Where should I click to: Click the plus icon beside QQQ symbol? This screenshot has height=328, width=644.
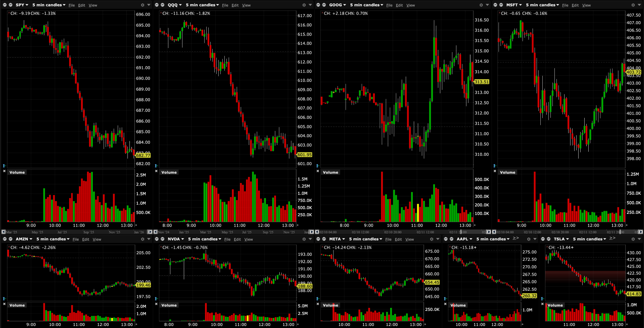click(162, 5)
